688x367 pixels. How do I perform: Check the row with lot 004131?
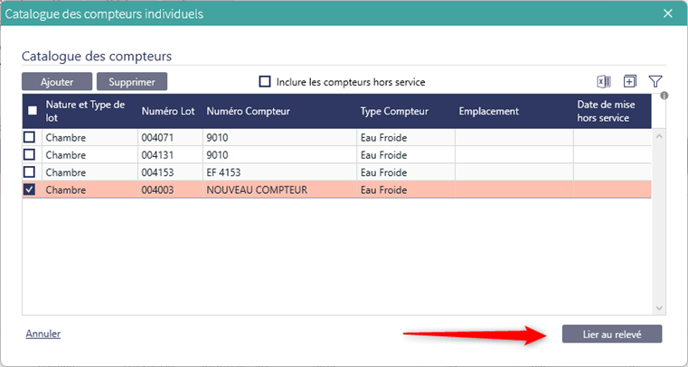point(29,155)
